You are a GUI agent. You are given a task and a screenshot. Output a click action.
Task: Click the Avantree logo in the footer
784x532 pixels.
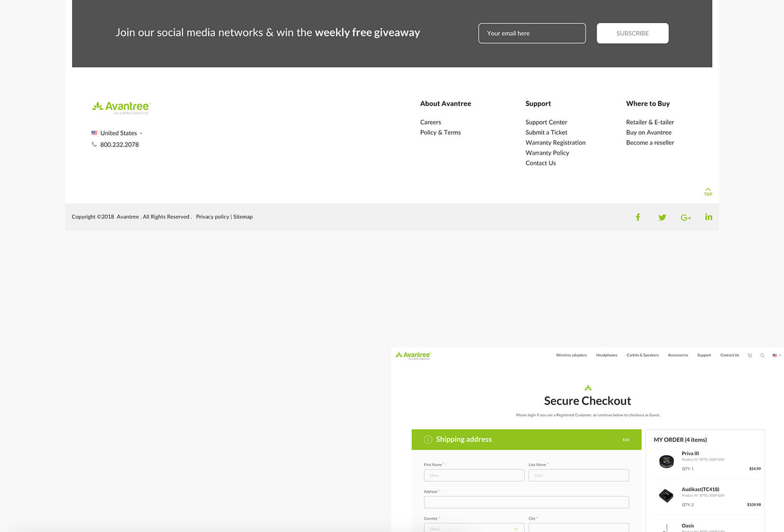(x=121, y=107)
